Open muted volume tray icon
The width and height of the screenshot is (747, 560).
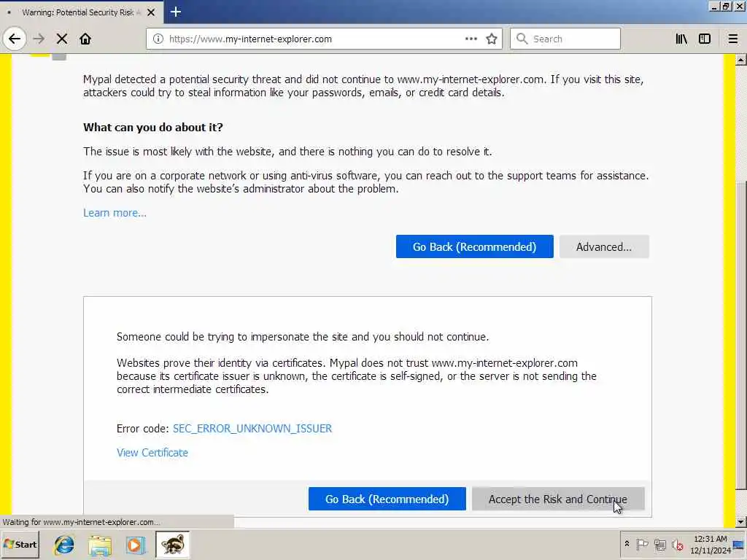click(677, 544)
